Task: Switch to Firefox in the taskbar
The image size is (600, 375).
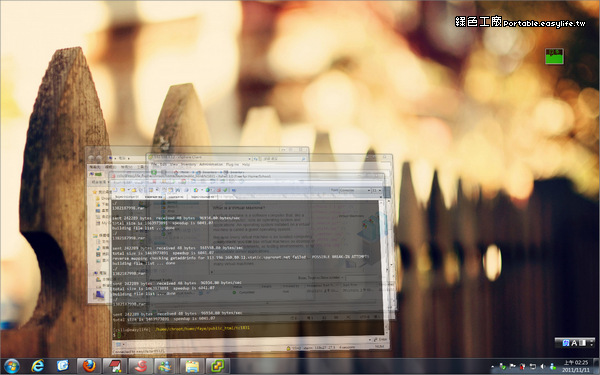Action: click(89, 366)
